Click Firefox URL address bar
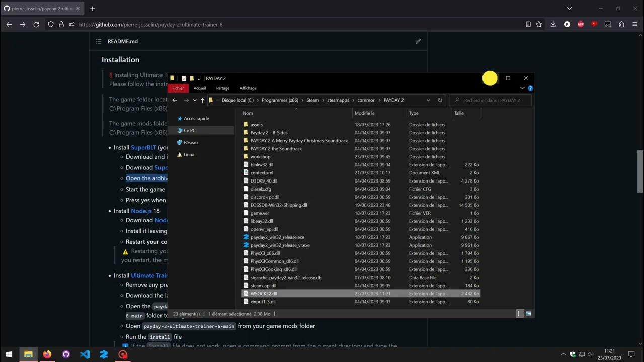The image size is (644, 362). click(x=297, y=24)
